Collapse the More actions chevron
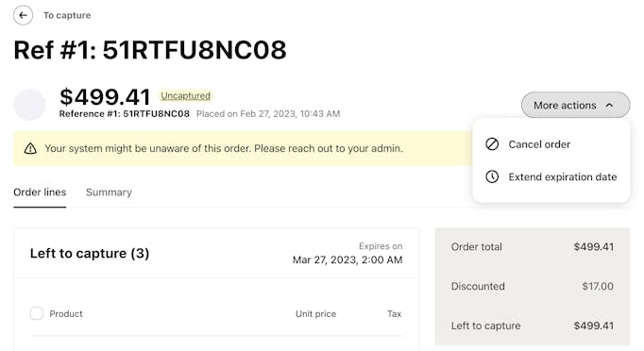The image size is (644, 351). 609,105
